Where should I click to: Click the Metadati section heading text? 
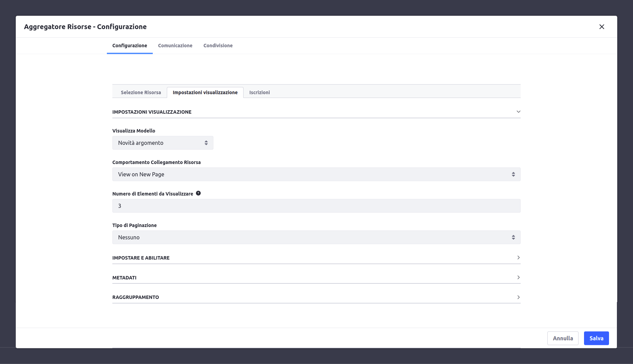[124, 278]
